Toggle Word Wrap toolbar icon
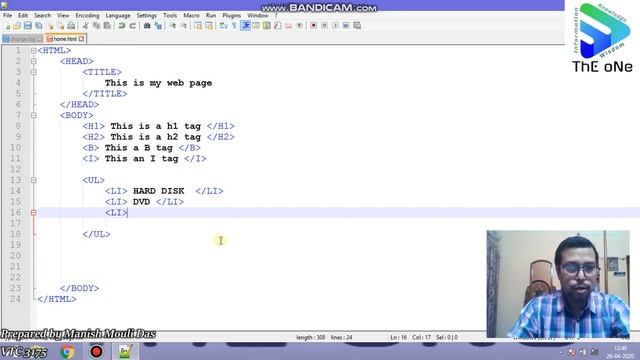The image size is (640, 360). [x=223, y=26]
